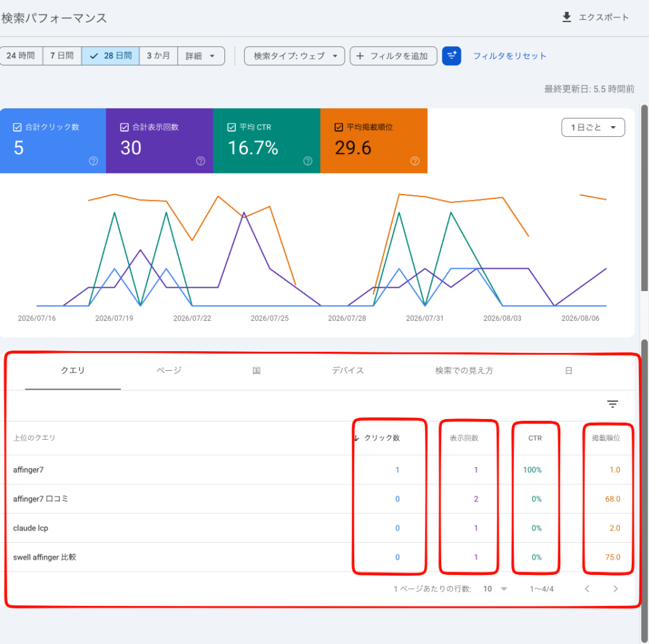Select the 24 時間 date range
Screen dimensions: 649x644
click(21, 56)
